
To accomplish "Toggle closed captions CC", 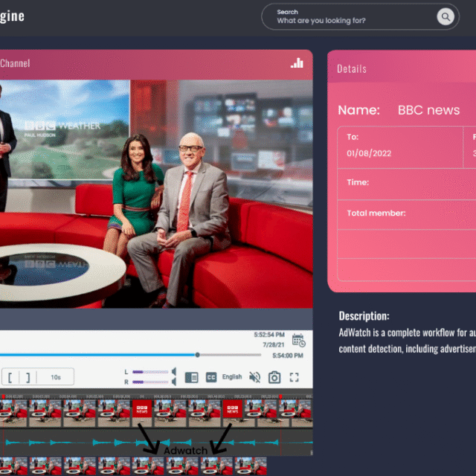I will pos(211,377).
